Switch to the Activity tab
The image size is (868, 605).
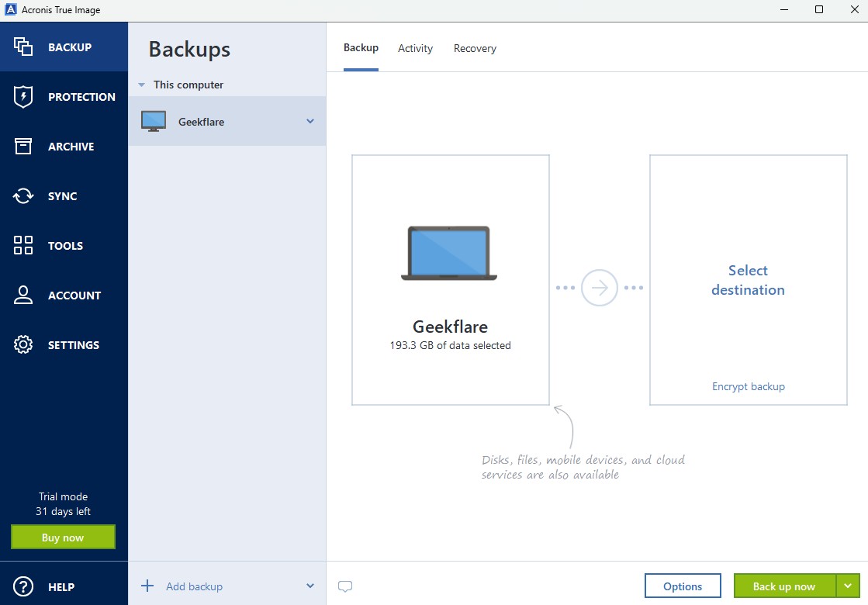[415, 48]
